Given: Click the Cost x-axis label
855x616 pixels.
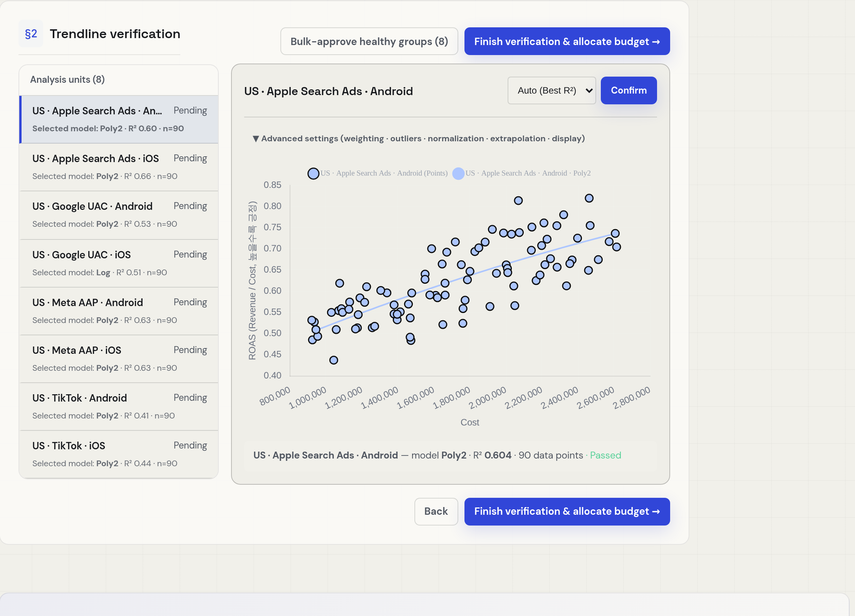Looking at the screenshot, I should [x=470, y=422].
